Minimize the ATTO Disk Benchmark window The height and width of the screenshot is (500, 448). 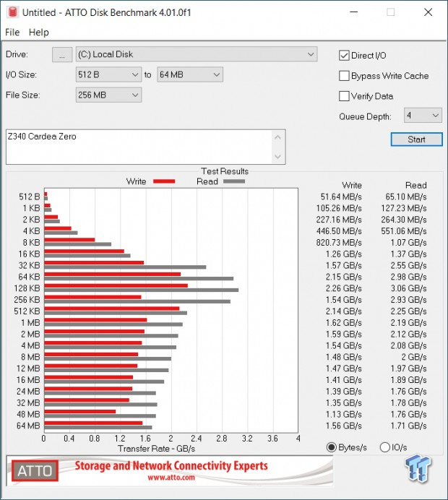click(353, 12)
